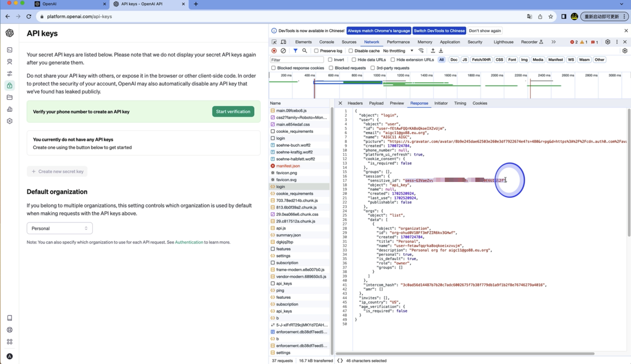Open the Documentation book sidebar icon
Screen dimensions: 631x364
coord(10,318)
